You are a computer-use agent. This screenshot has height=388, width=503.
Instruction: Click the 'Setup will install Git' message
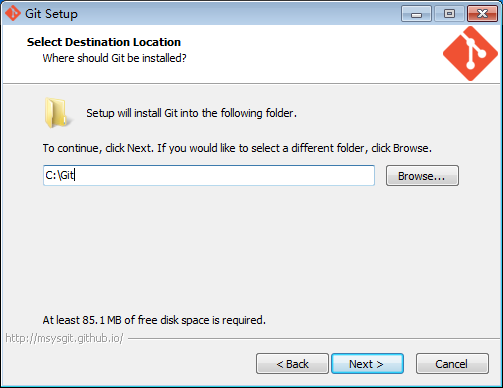[191, 113]
